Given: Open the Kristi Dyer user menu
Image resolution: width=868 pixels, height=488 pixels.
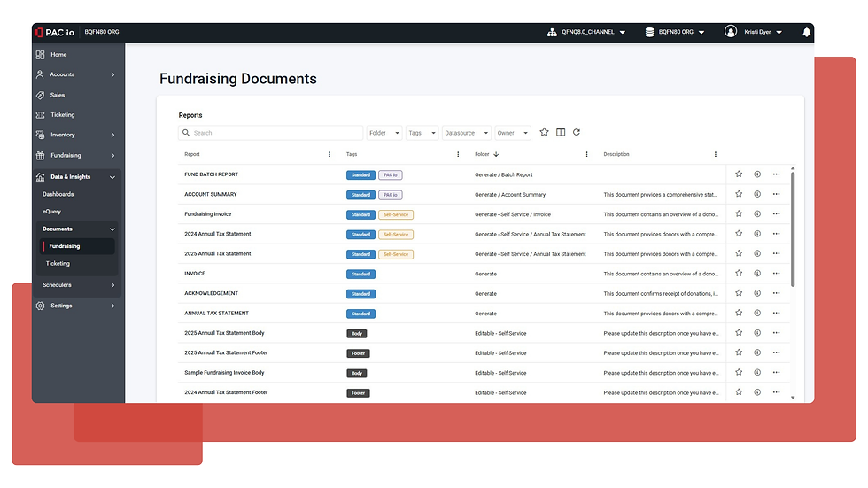Looking at the screenshot, I should [763, 32].
